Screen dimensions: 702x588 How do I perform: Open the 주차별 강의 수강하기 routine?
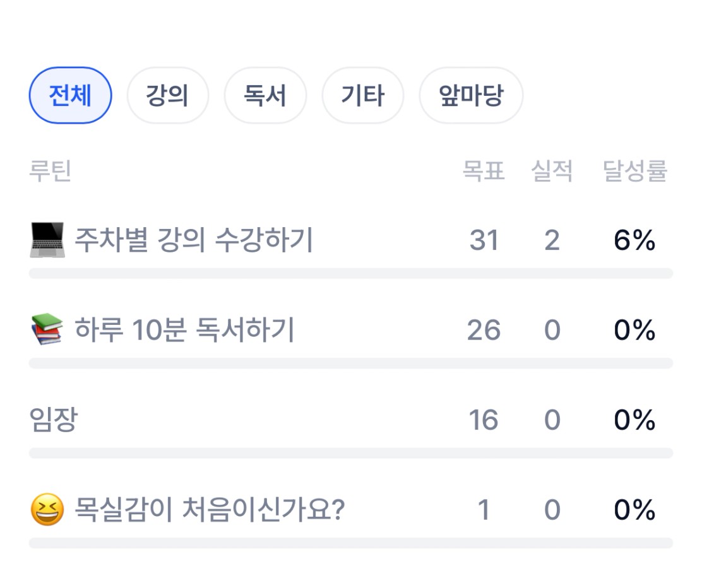(x=194, y=241)
